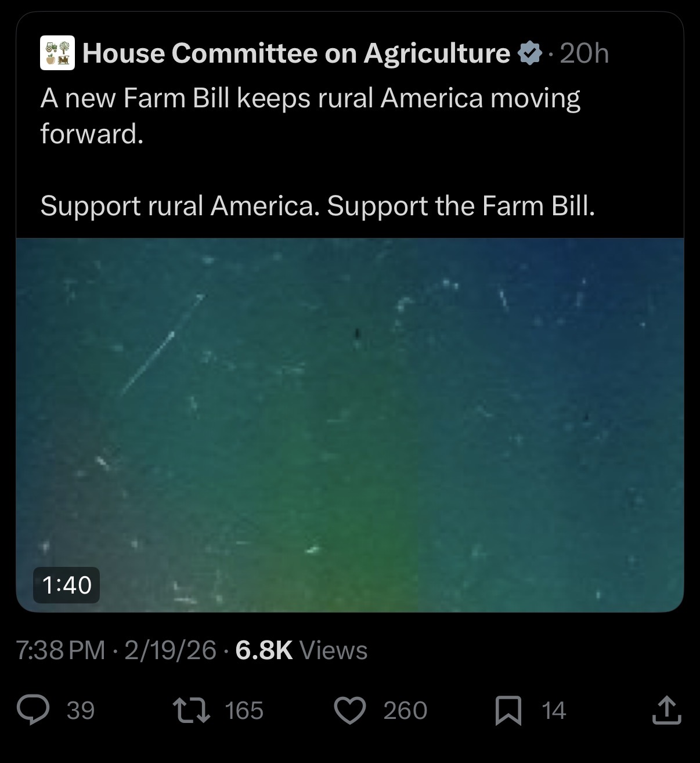Open the 6.8K Views analytics
The width and height of the screenshot is (700, 763).
click(302, 650)
